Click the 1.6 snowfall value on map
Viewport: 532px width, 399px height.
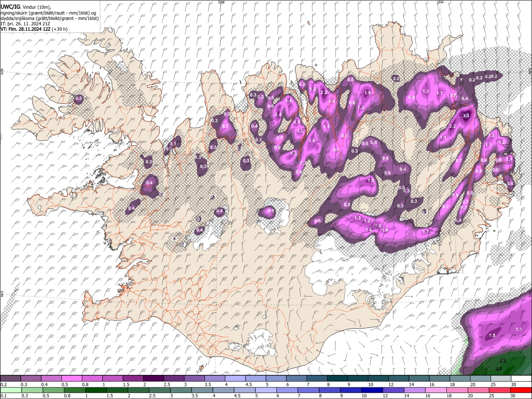pos(312,141)
